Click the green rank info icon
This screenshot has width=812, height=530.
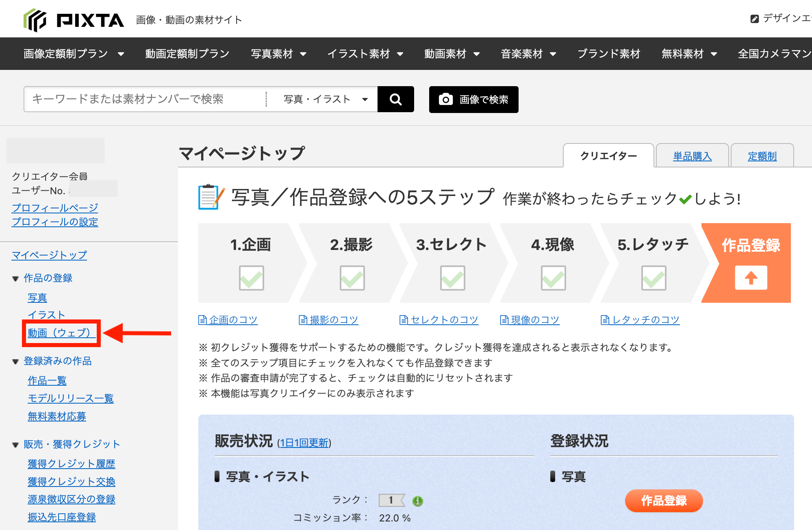point(417,501)
